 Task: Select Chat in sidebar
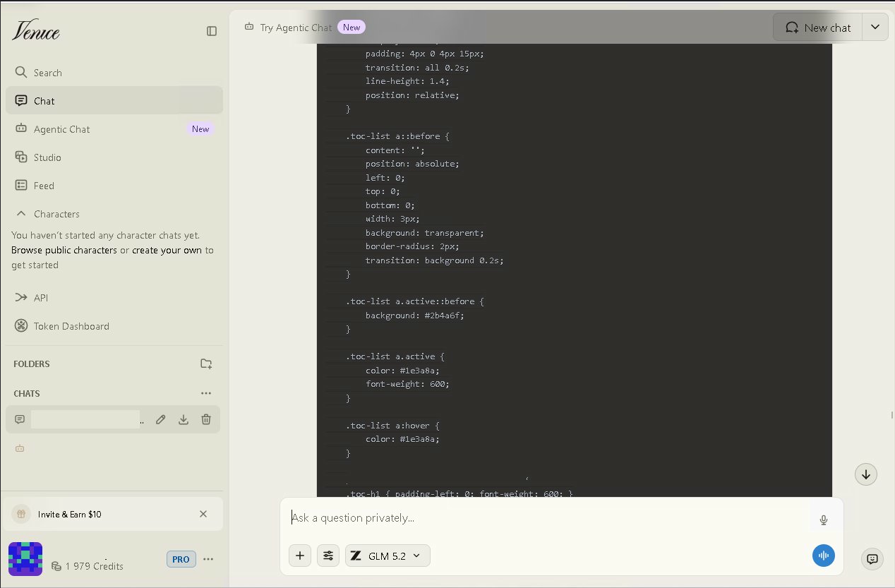pos(114,101)
